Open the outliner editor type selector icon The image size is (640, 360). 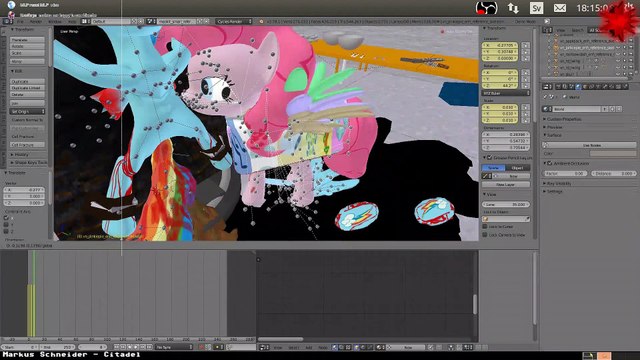[547, 30]
